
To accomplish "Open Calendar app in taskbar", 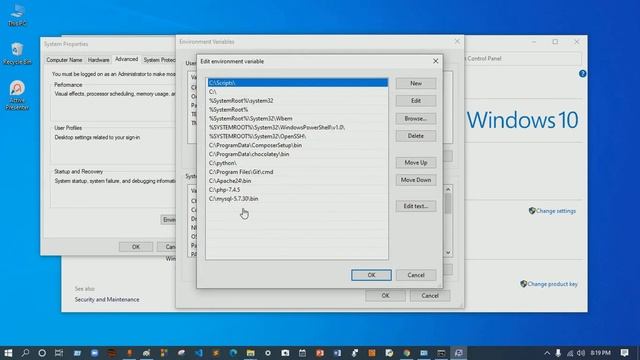I will tap(302, 353).
